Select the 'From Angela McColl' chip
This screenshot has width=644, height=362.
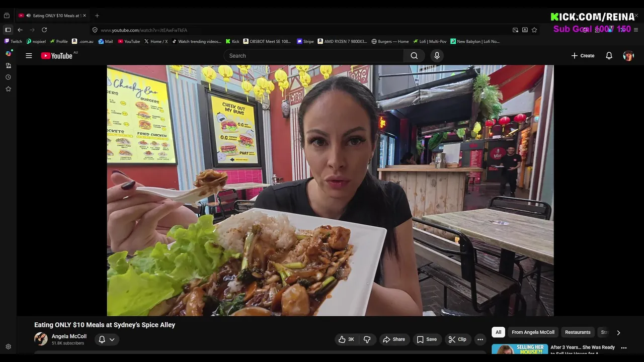[x=533, y=332]
